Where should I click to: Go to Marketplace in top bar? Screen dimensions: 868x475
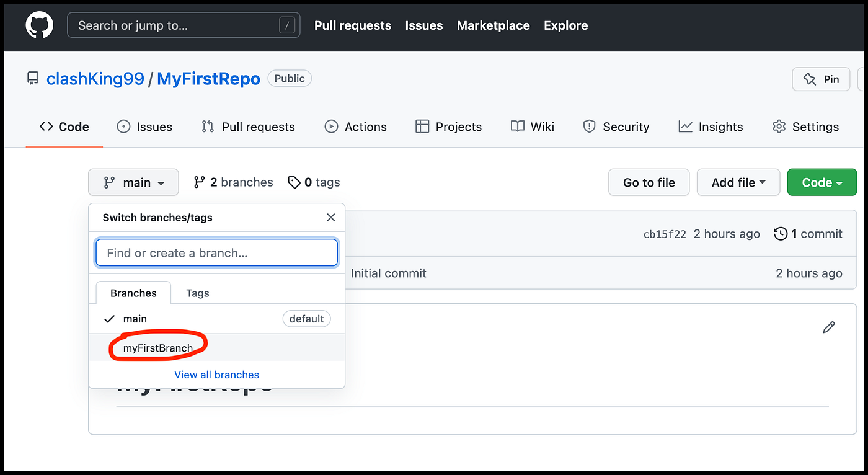[x=494, y=25]
